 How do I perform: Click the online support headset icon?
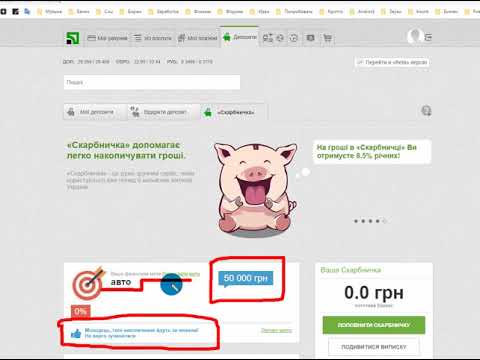point(426,111)
